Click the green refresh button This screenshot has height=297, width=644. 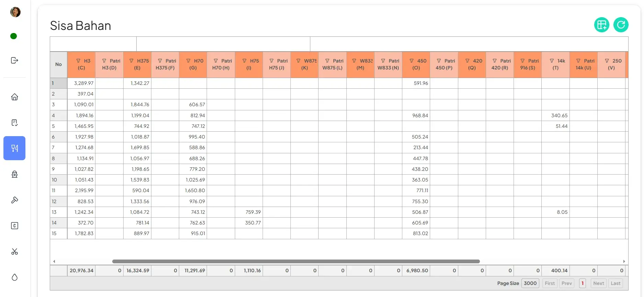pyautogui.click(x=621, y=25)
